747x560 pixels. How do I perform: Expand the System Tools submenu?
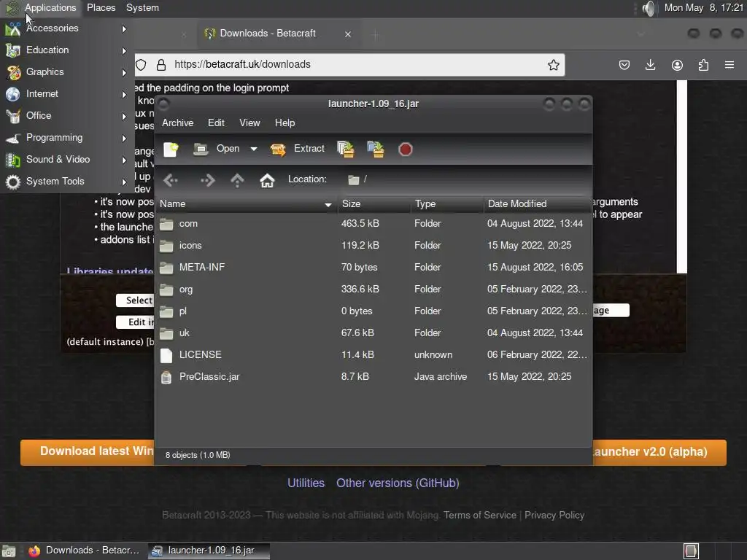66,182
